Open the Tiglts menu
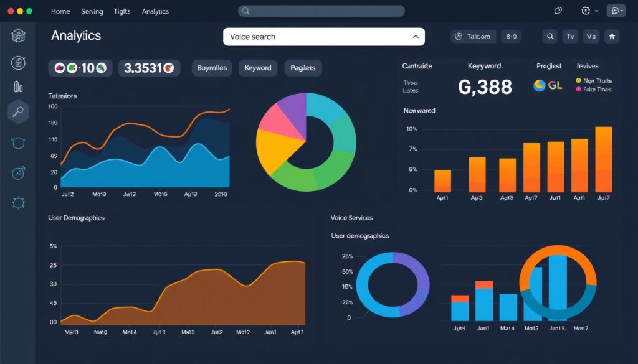This screenshot has width=638, height=364. 122,11
